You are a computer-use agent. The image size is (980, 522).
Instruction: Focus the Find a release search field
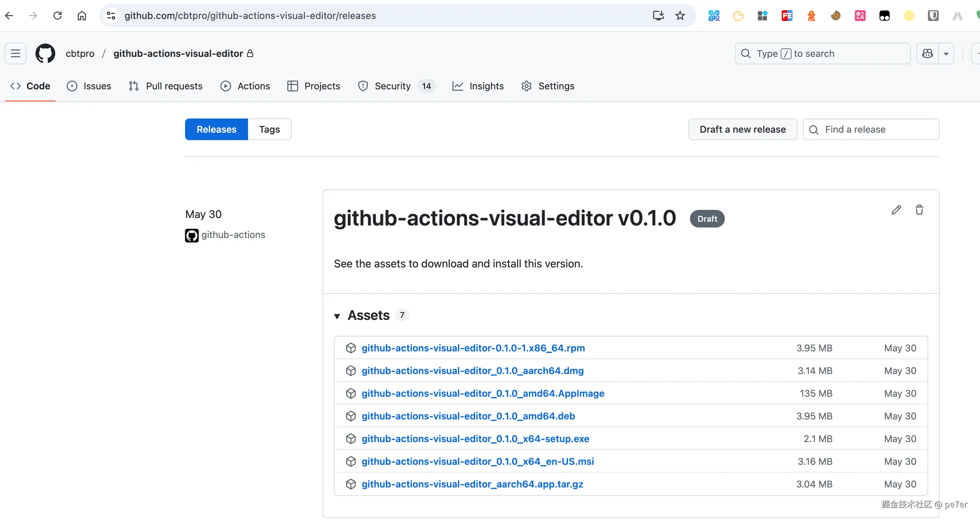tap(871, 129)
